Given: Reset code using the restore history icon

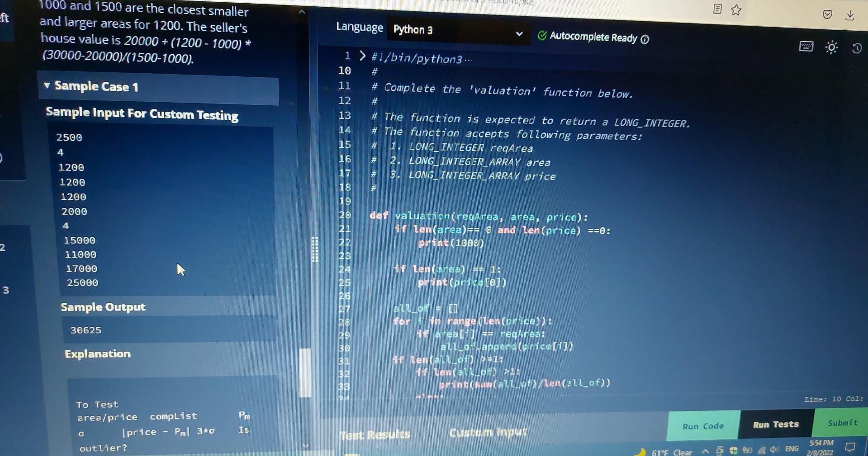Looking at the screenshot, I should tap(856, 47).
